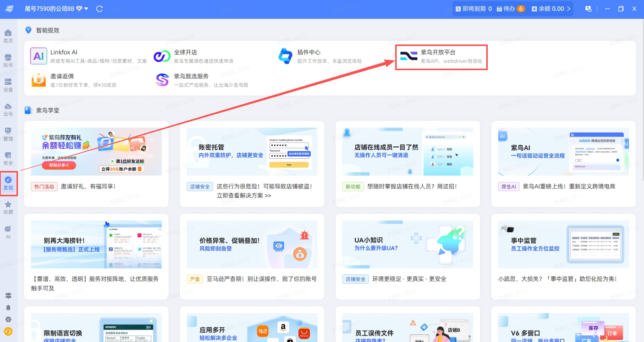Click the bell notification icon in sidebar
Screen dimensions: 644x342
[x=8, y=307]
